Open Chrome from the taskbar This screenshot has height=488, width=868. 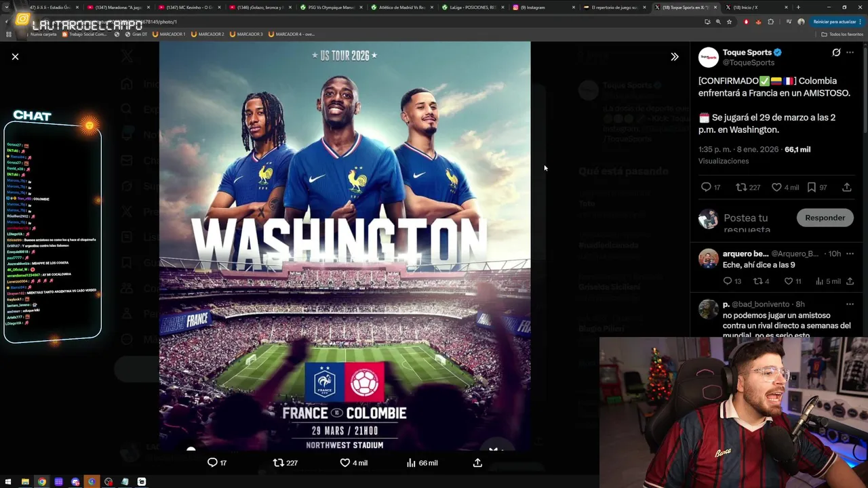click(x=42, y=482)
